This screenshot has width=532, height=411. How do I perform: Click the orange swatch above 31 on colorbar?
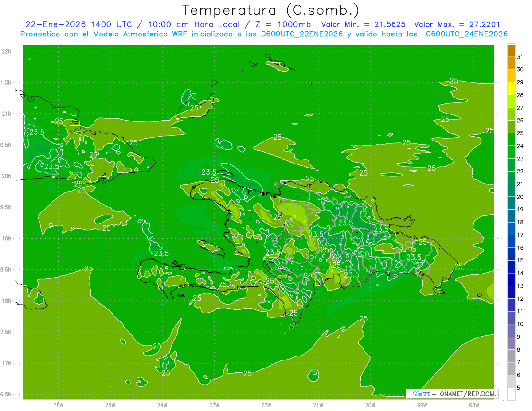coord(511,51)
